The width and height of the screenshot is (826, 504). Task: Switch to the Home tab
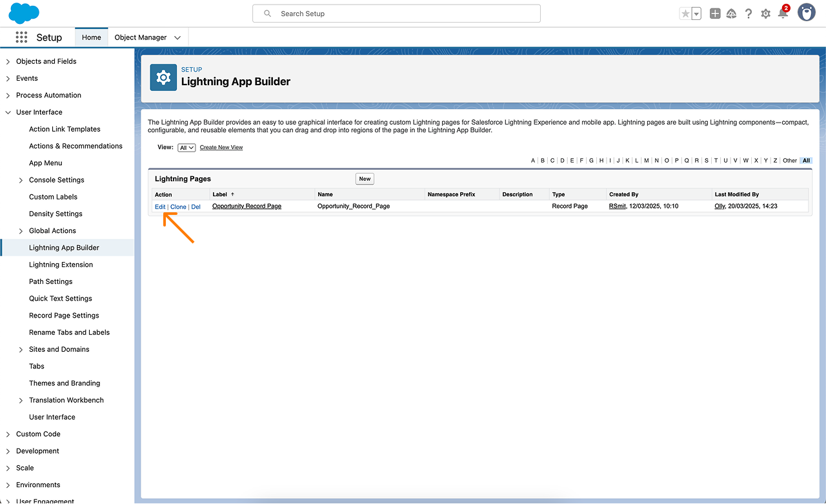[92, 37]
